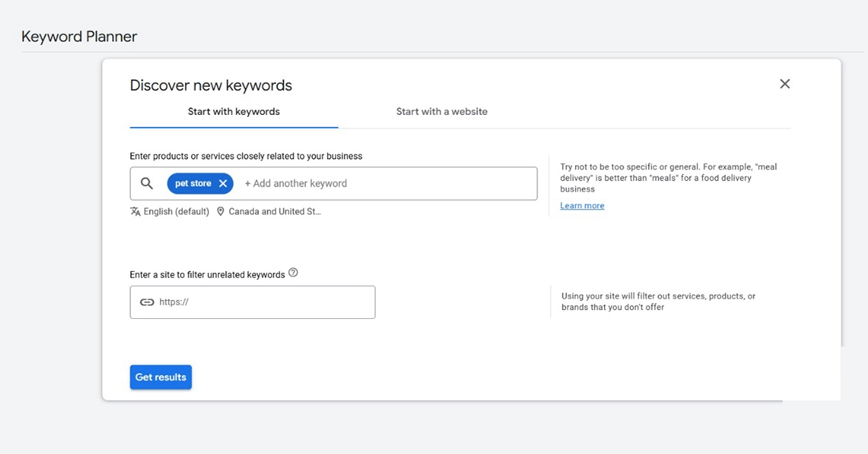Follow the Learn more link
Viewport: 868px width, 454px height.
click(x=582, y=206)
